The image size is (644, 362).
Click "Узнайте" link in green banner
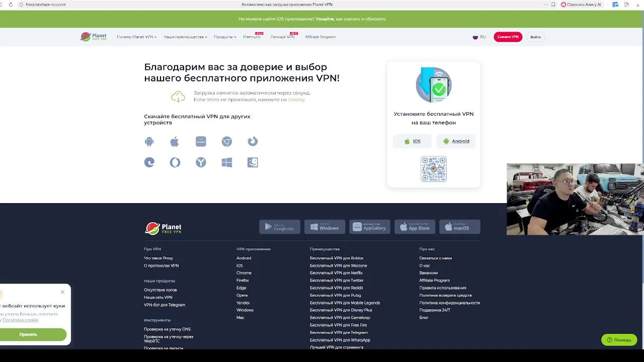325,19
